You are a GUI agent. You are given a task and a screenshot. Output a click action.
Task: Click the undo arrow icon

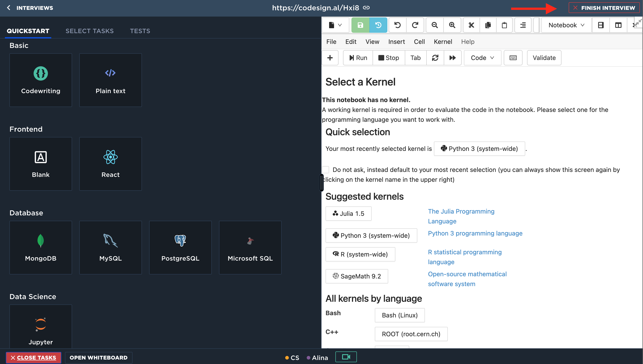[x=397, y=25]
